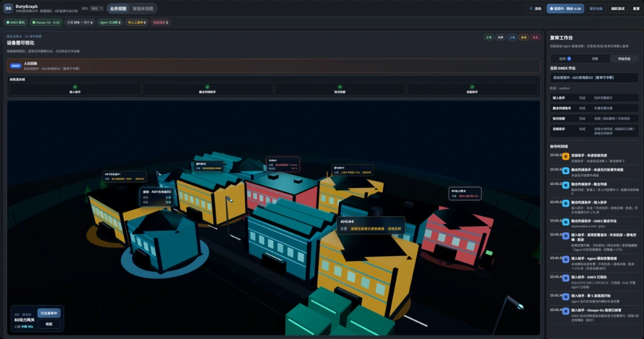Open the 值守台账 button
The width and height of the screenshot is (644, 339).
pyautogui.click(x=596, y=8)
